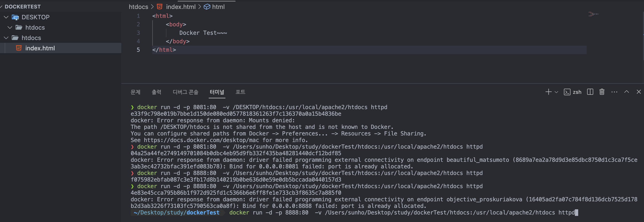Open the 문제 (Problems) panel tab

pos(136,92)
